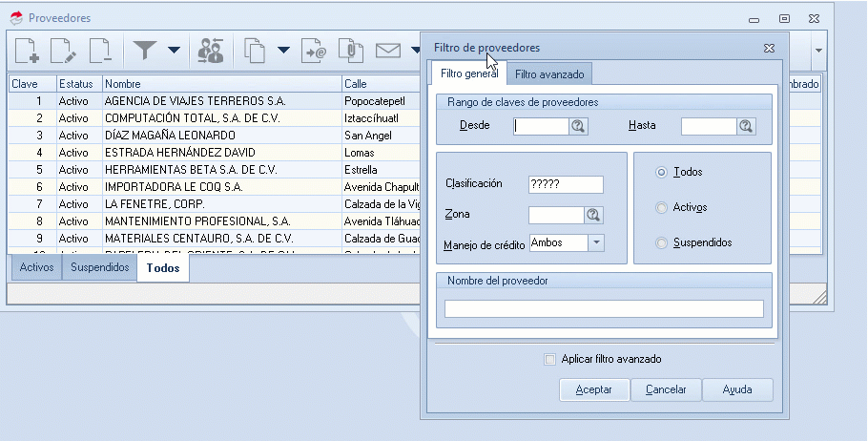Click the copy documents icon

(x=255, y=51)
